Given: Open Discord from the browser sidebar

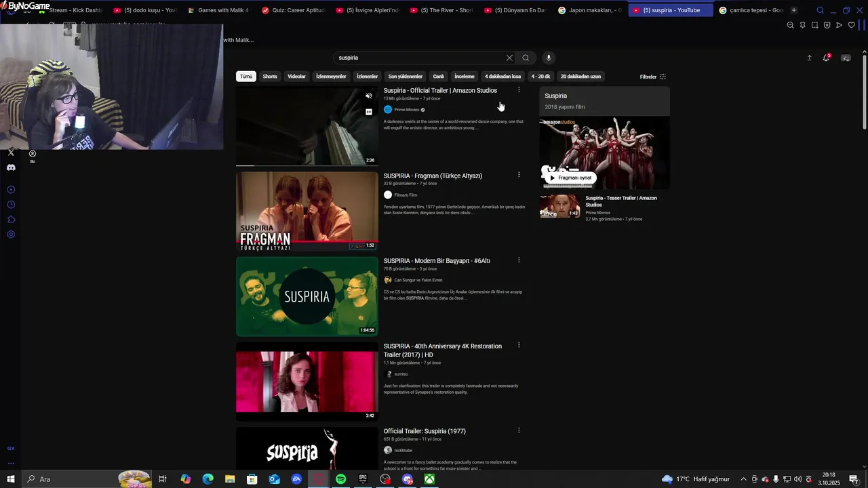Looking at the screenshot, I should [11, 167].
